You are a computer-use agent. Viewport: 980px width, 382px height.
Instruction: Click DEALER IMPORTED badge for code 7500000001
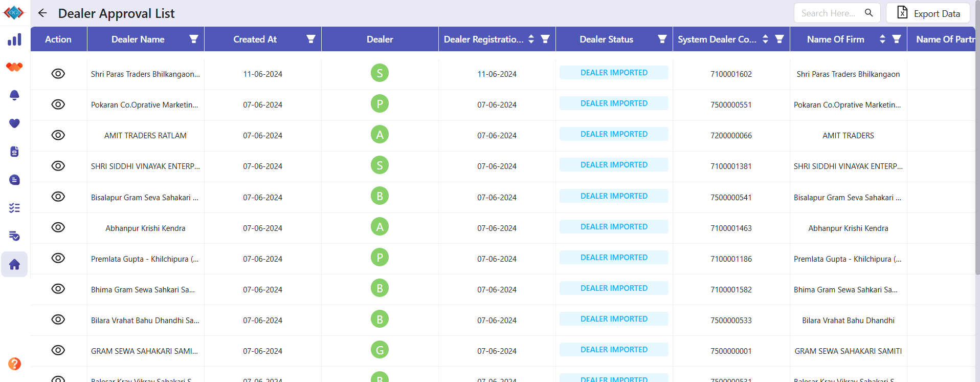pos(614,349)
